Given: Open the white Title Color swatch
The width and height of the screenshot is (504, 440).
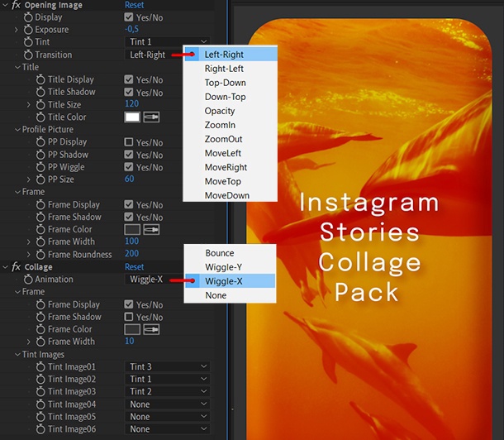Looking at the screenshot, I should click(131, 117).
